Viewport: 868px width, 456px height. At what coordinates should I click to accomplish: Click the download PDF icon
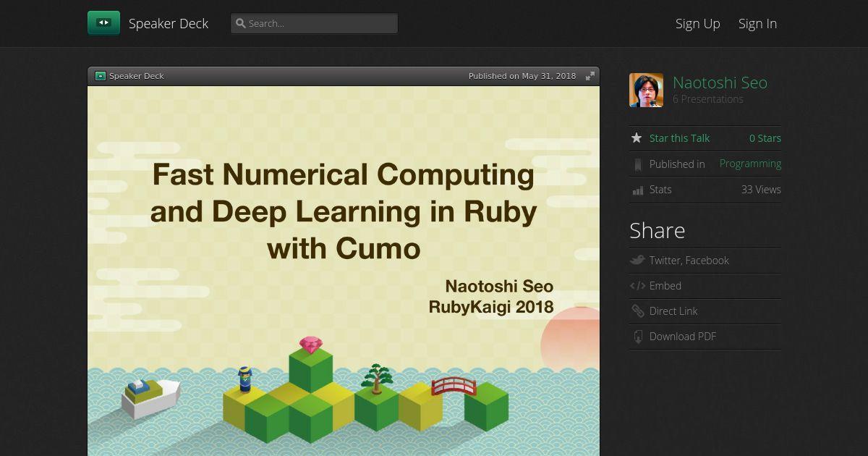[x=637, y=337]
